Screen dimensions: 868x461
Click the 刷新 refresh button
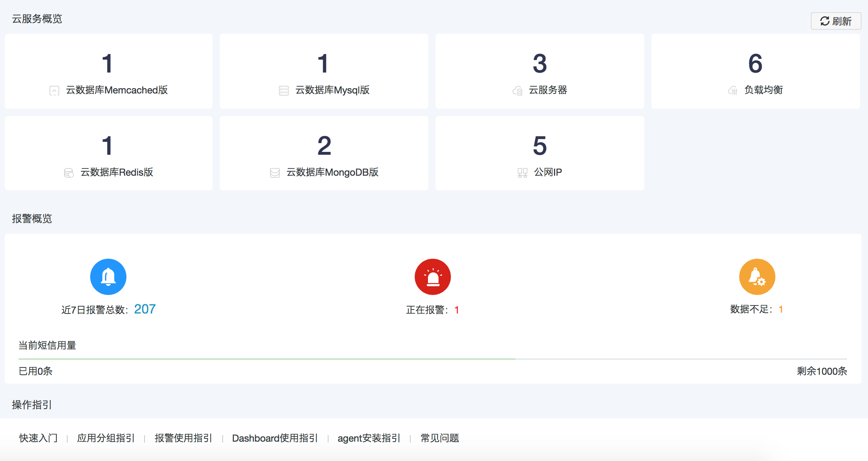click(836, 21)
